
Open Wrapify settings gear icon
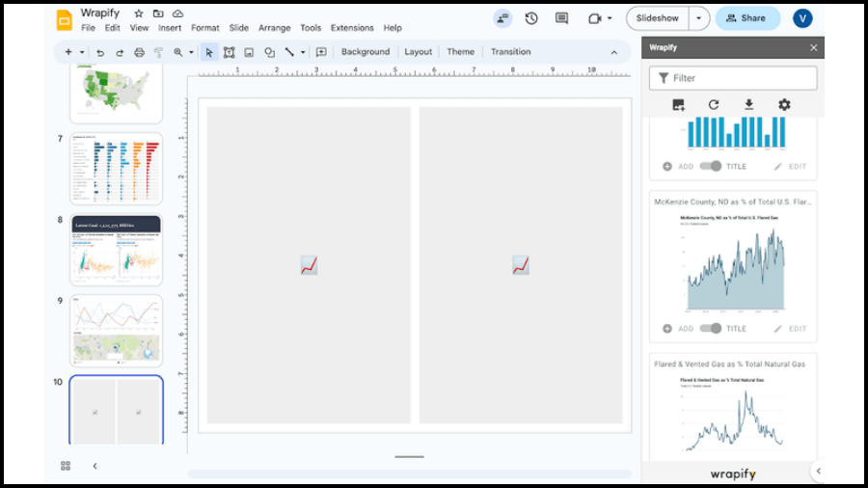784,104
